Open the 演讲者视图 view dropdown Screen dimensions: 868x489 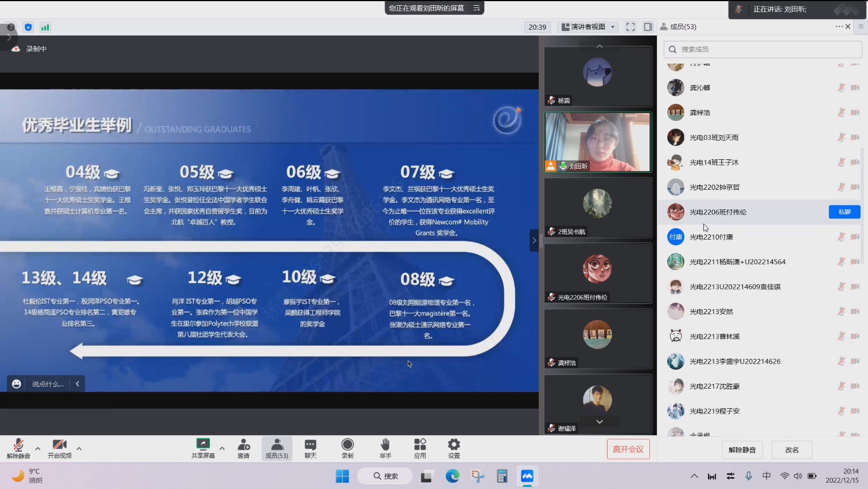[x=588, y=27]
